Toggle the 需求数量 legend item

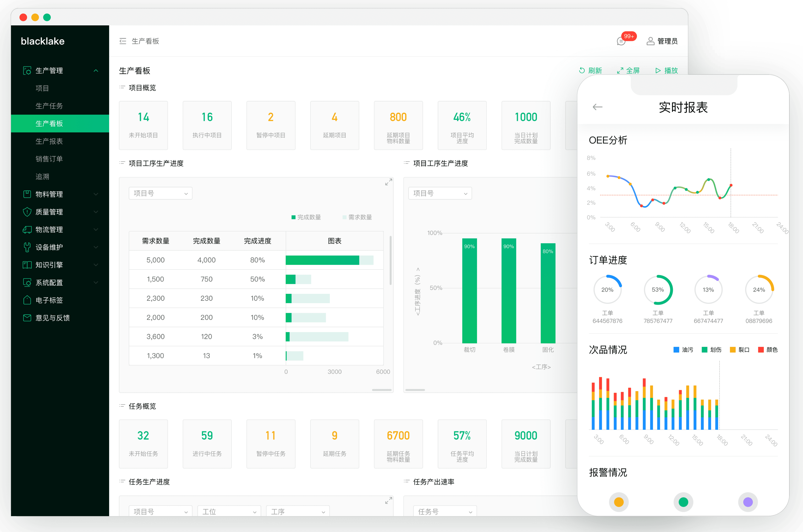click(x=357, y=217)
